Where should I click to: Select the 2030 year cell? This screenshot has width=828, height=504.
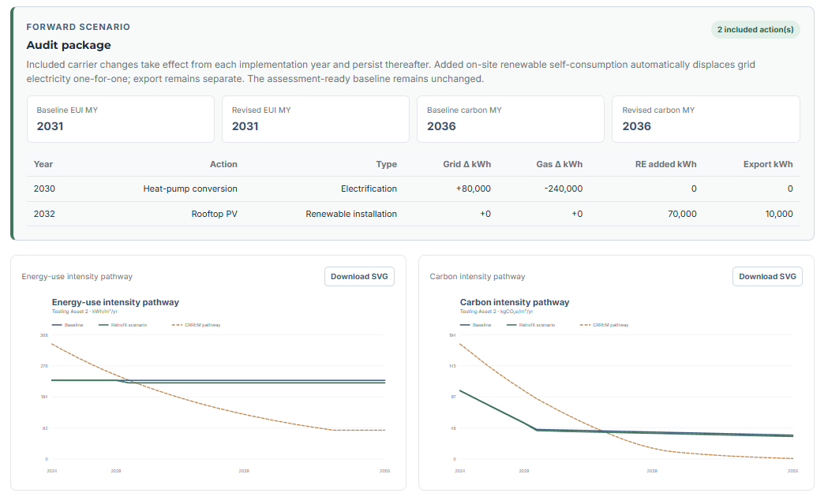click(44, 189)
